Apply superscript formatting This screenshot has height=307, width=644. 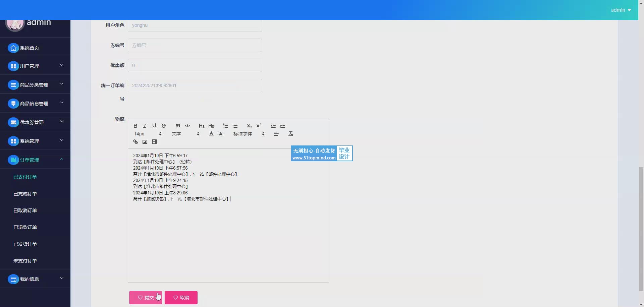tap(259, 126)
